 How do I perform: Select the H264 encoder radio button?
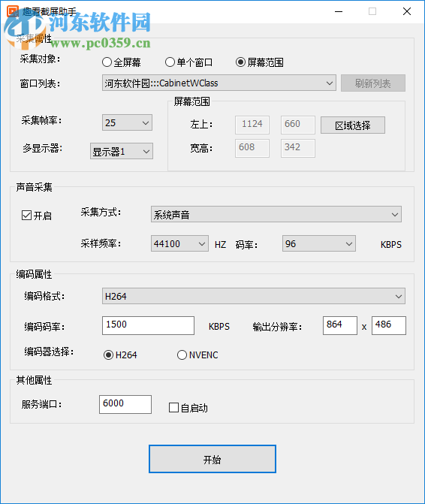tap(120, 355)
